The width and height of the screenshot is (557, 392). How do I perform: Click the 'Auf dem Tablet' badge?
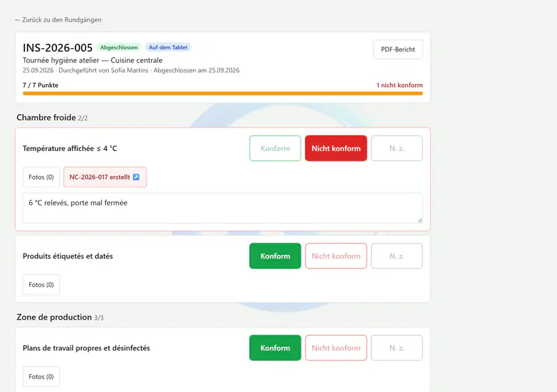[x=168, y=47]
